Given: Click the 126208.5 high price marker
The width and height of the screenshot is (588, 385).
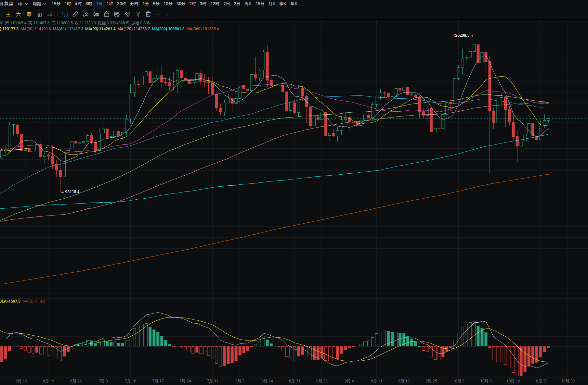Looking at the screenshot, I should [x=461, y=35].
